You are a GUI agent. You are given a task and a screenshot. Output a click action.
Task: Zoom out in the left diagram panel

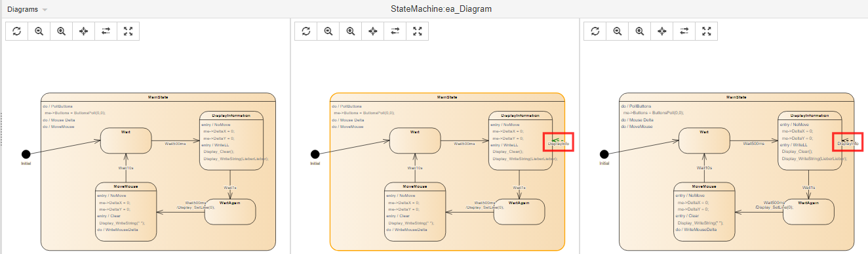(39, 31)
